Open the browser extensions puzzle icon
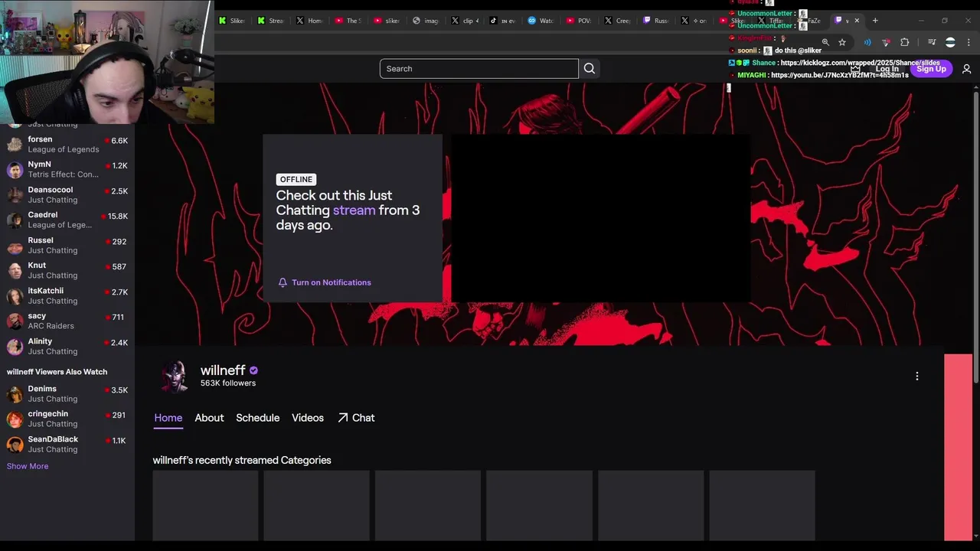This screenshot has width=980, height=551. tap(904, 42)
